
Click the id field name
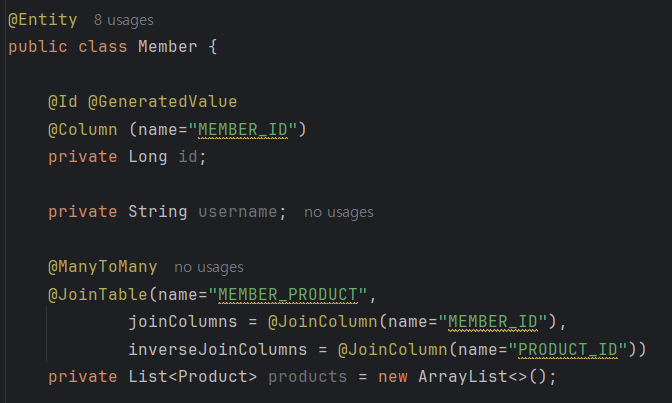click(188, 156)
